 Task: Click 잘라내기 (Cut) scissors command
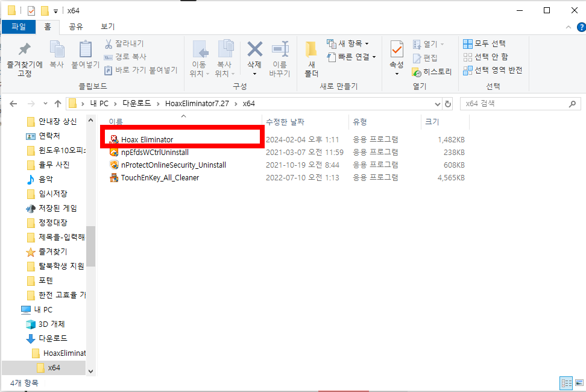coord(124,43)
